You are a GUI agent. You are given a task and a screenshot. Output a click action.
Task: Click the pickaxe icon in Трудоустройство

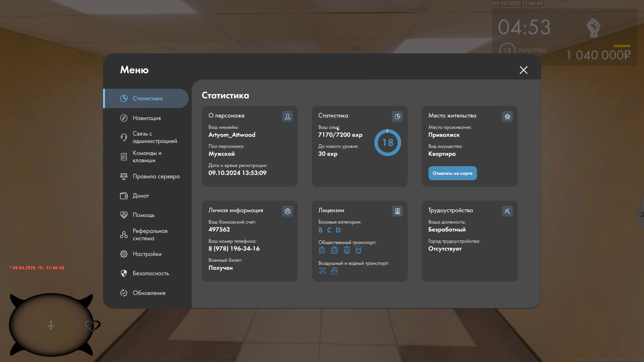tap(507, 211)
